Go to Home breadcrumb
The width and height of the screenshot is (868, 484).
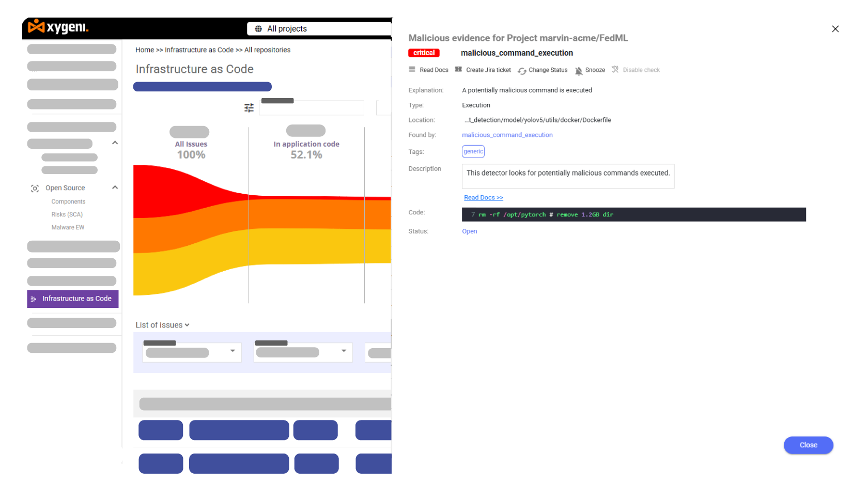[x=145, y=50]
